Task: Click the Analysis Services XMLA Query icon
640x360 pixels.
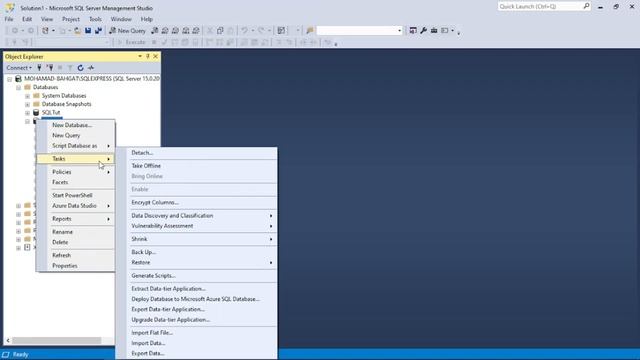Action: (x=186, y=31)
